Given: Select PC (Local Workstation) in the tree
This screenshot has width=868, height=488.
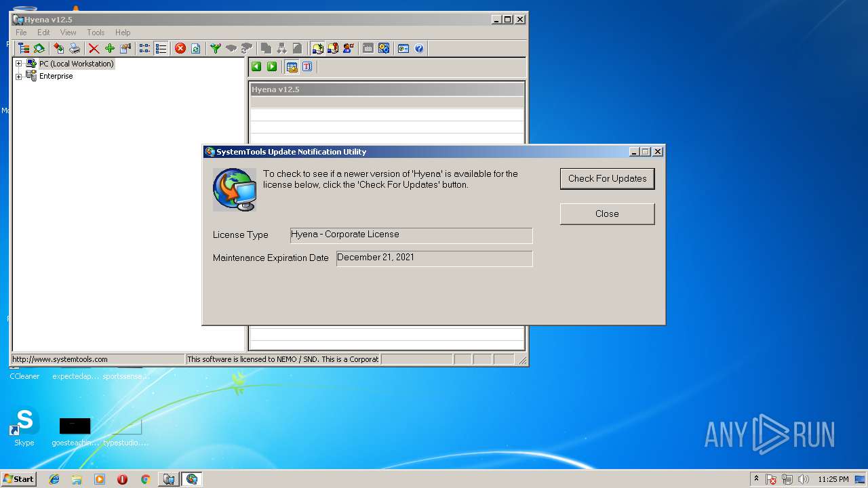Looking at the screenshot, I should pyautogui.click(x=77, y=64).
